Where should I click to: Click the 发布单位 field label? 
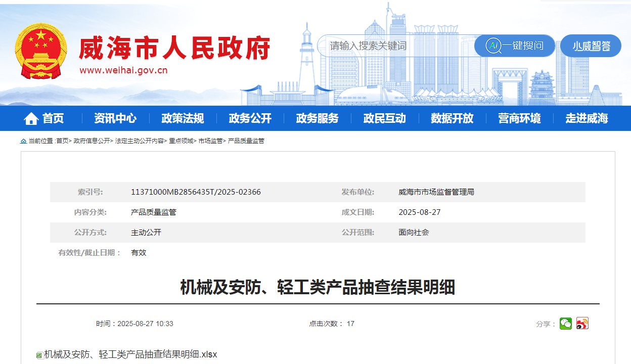click(358, 192)
